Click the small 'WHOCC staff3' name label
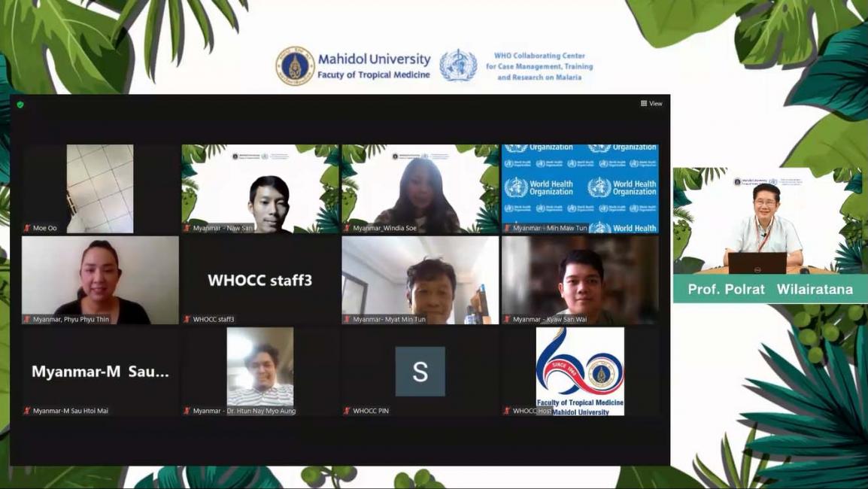The width and height of the screenshot is (868, 489). point(214,320)
